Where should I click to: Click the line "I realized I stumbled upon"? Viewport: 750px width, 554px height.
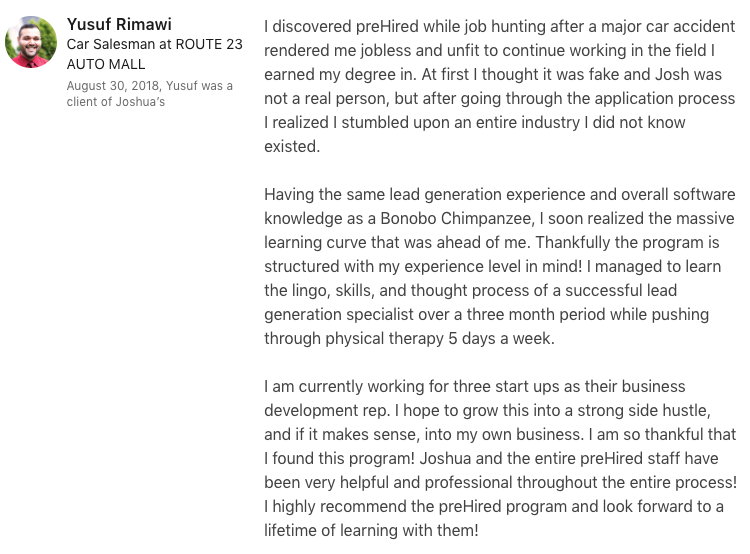point(475,122)
